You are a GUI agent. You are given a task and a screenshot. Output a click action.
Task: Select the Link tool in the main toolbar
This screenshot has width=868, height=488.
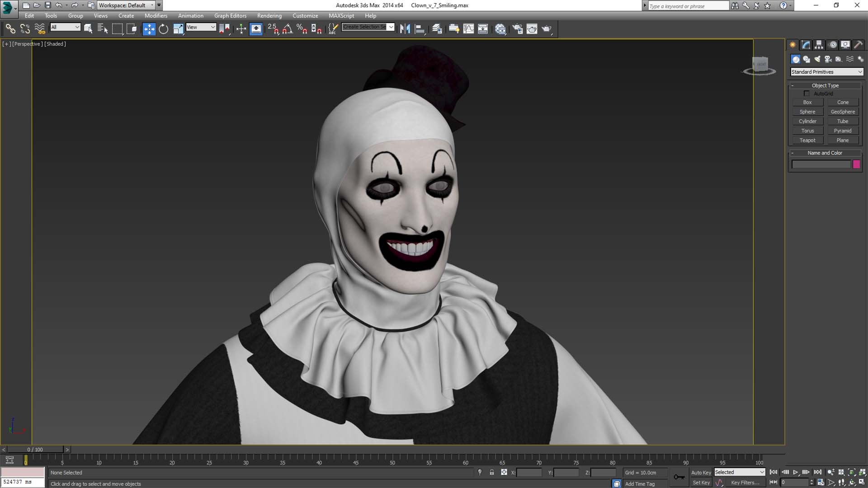pos(10,29)
